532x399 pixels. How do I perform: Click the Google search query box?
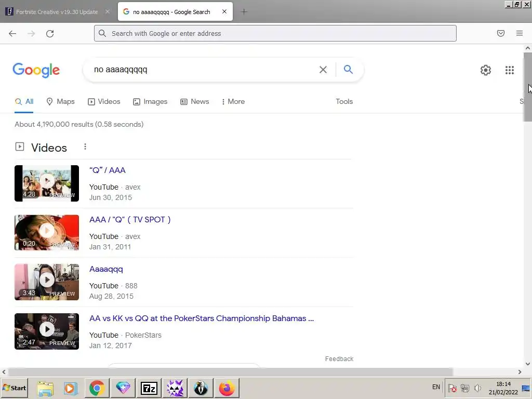pyautogui.click(x=204, y=70)
